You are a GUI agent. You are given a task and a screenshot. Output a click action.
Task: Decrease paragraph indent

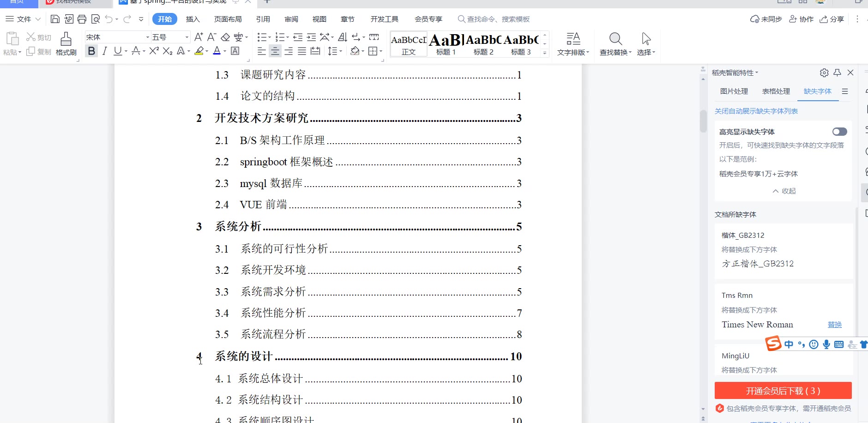click(298, 37)
